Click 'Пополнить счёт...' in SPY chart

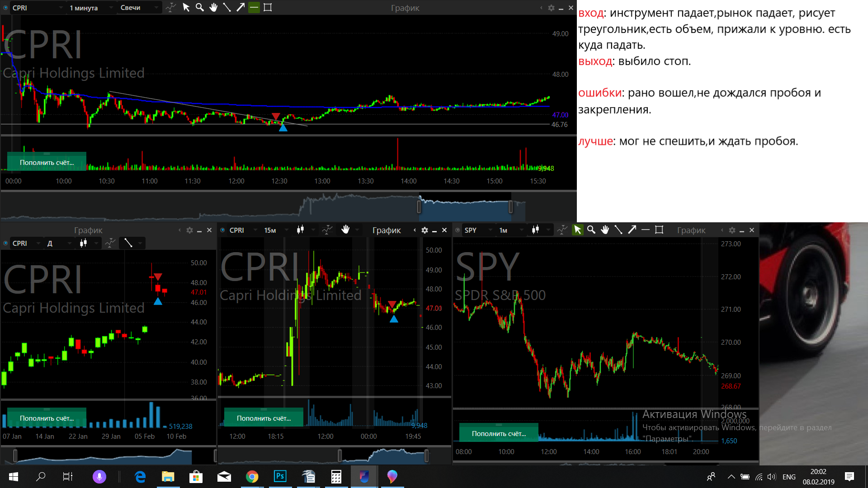coord(499,433)
